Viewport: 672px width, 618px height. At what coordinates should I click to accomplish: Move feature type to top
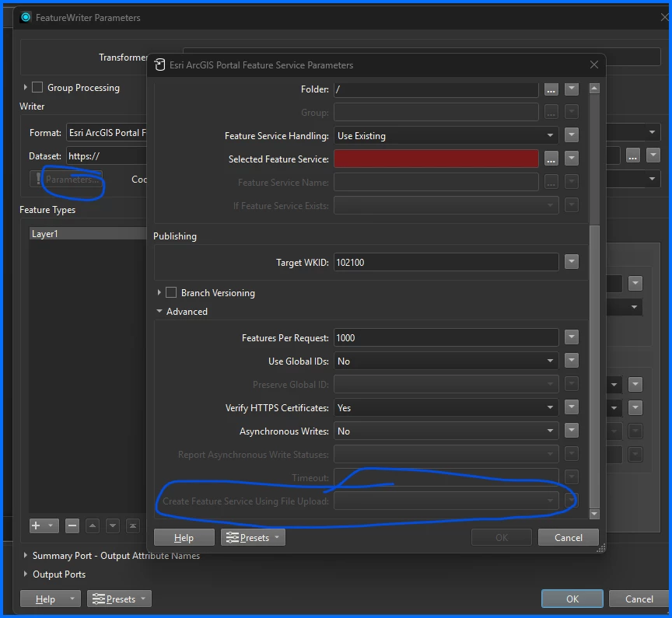[133, 525]
